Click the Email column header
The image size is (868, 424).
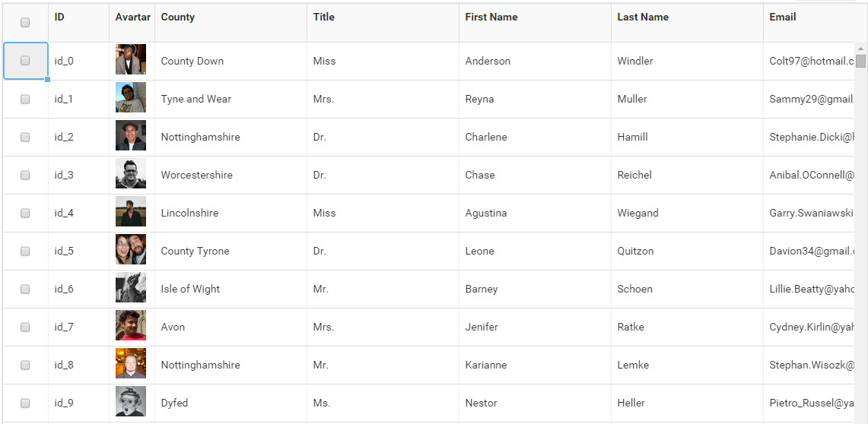tap(783, 17)
